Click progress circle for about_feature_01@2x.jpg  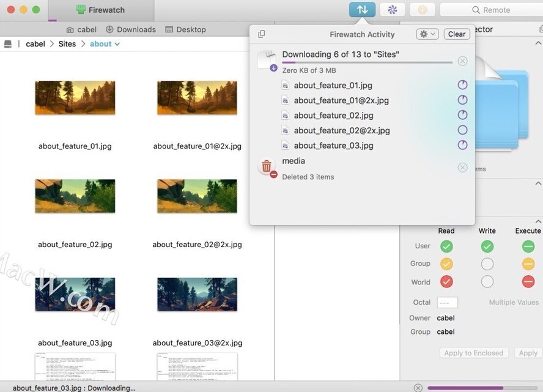tap(462, 100)
